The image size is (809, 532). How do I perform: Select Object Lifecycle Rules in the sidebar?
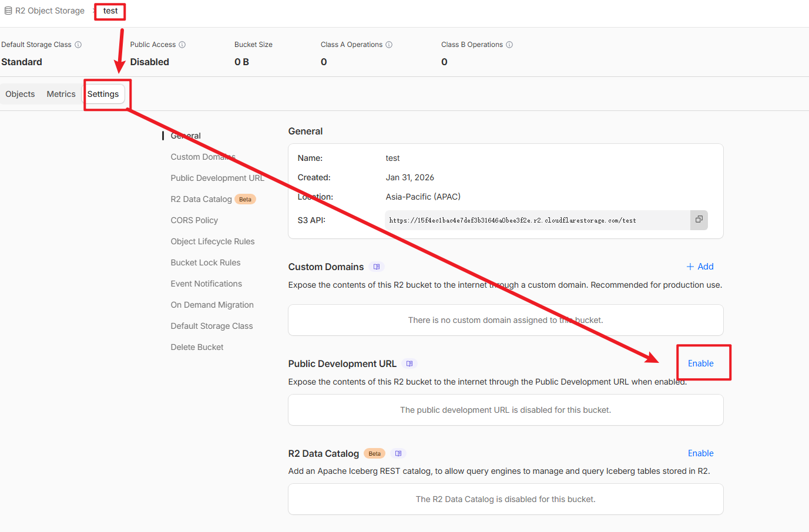coord(212,241)
